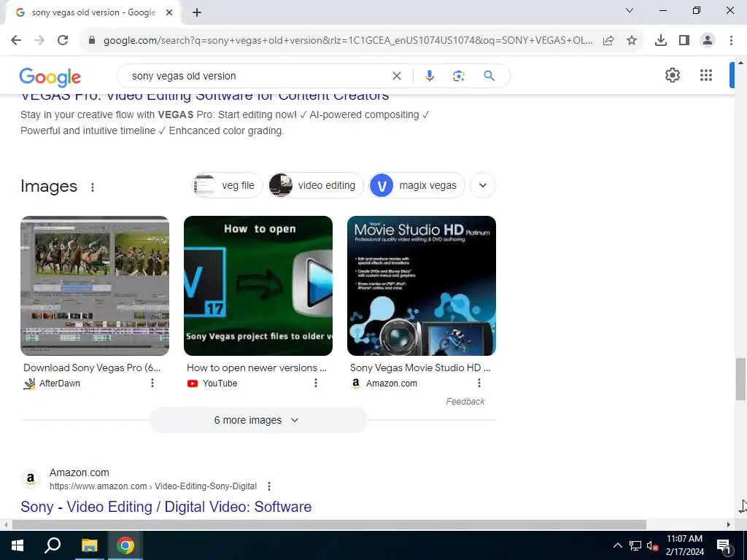The height and width of the screenshot is (560, 747).
Task: Click scroll right arrow on horizontal bar
Action: [729, 525]
